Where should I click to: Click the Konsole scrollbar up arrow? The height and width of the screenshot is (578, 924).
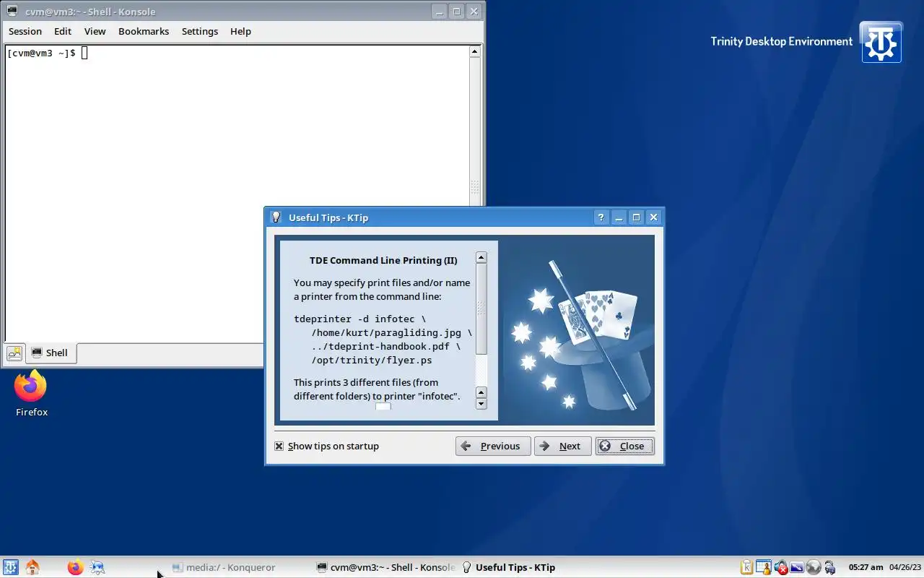click(474, 51)
